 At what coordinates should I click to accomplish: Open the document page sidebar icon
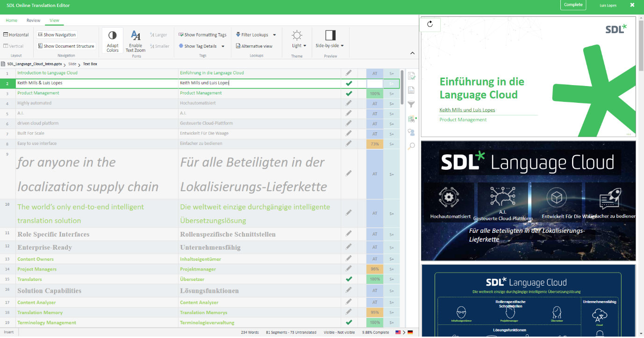tap(411, 90)
